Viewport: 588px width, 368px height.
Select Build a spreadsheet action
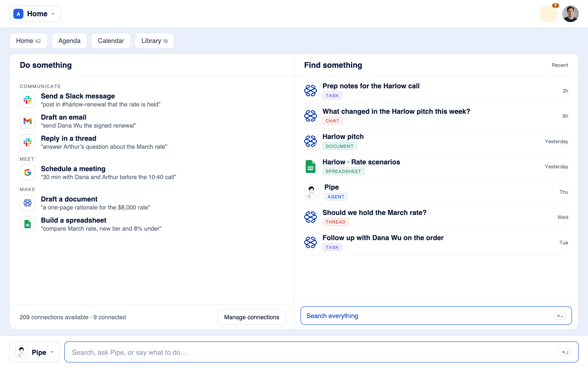click(73, 220)
